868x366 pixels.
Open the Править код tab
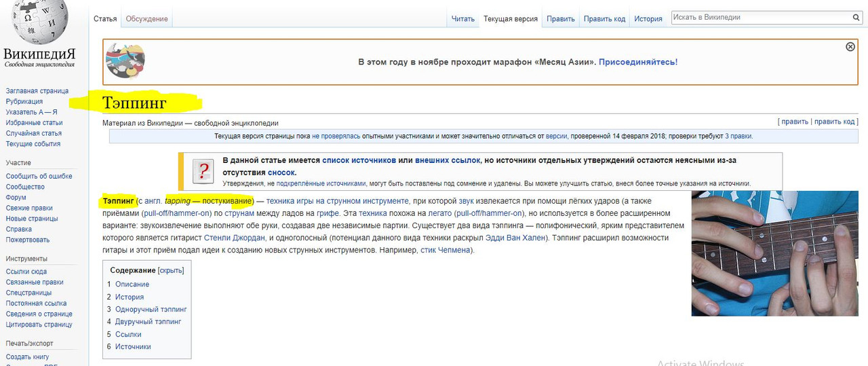(604, 19)
